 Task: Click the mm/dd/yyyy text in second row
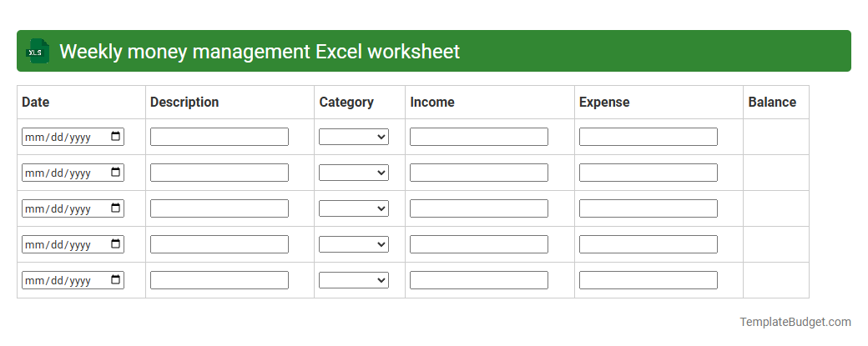coord(58,173)
